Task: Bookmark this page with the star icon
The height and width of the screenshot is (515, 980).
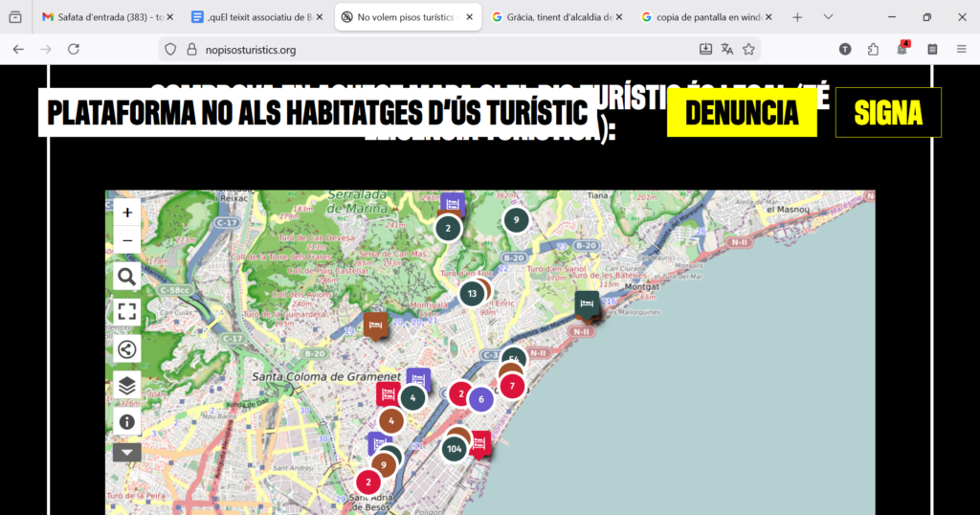Action: [749, 49]
